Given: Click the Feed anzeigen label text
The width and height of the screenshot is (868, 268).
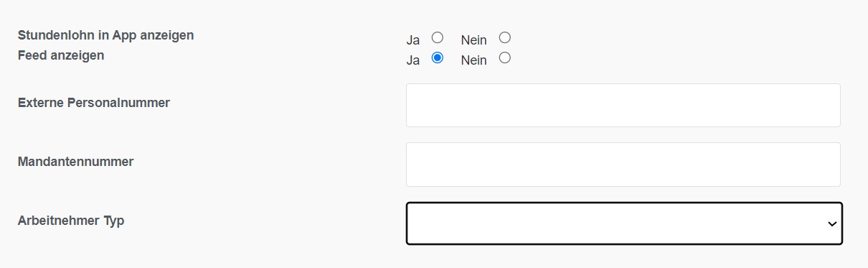Looking at the screenshot, I should [x=60, y=55].
